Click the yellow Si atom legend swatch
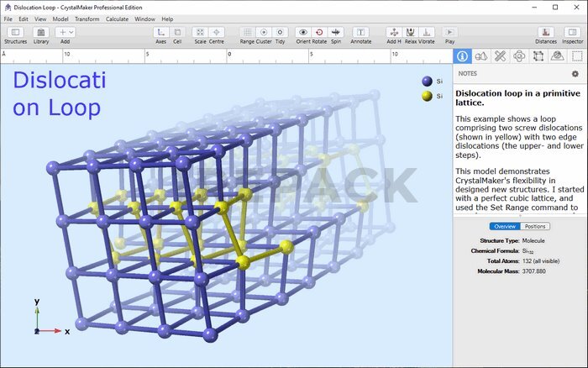Screen dimensions: 588x368 tap(428, 97)
